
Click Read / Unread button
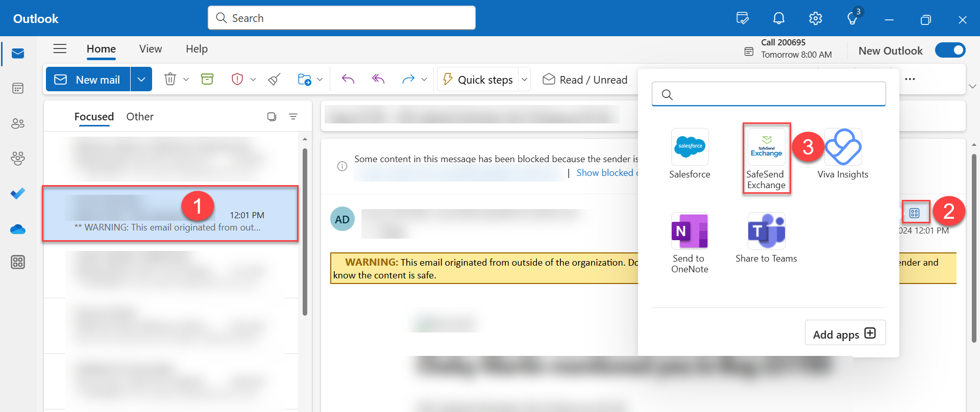click(585, 80)
